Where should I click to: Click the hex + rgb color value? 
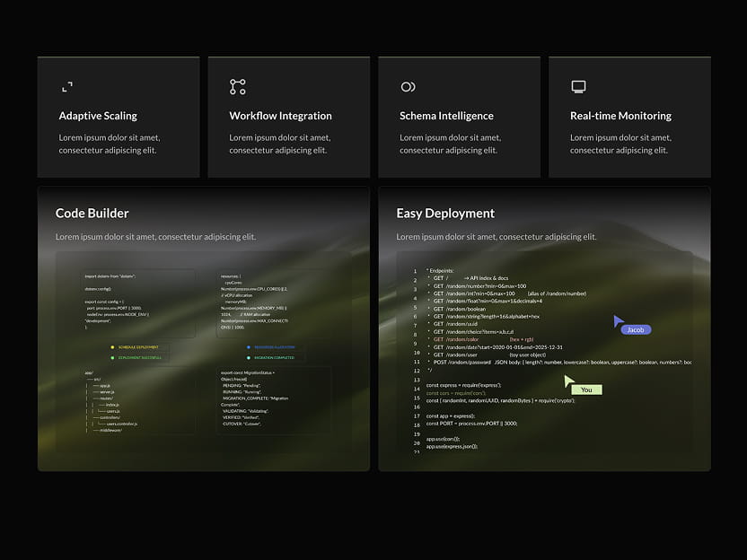(520, 338)
